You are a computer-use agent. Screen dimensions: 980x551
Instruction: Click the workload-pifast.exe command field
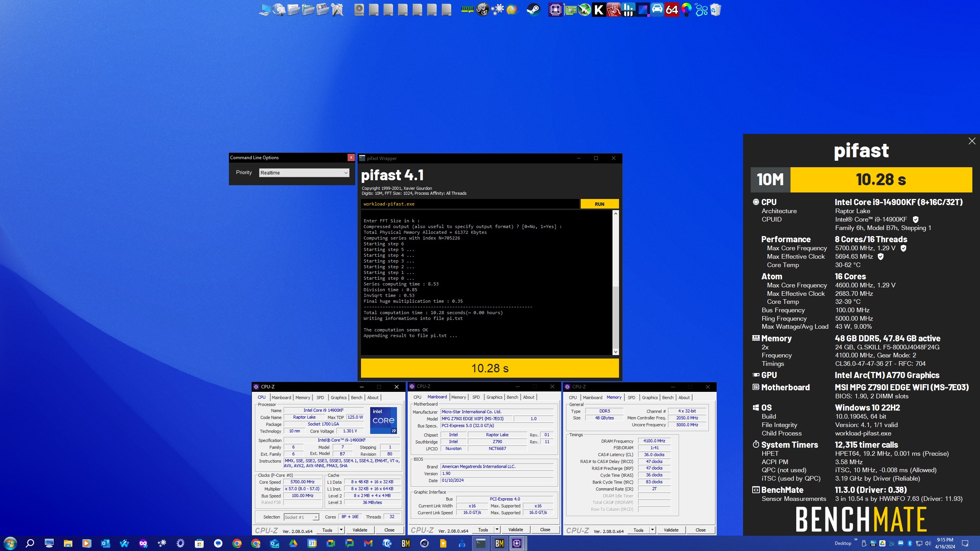tap(470, 204)
